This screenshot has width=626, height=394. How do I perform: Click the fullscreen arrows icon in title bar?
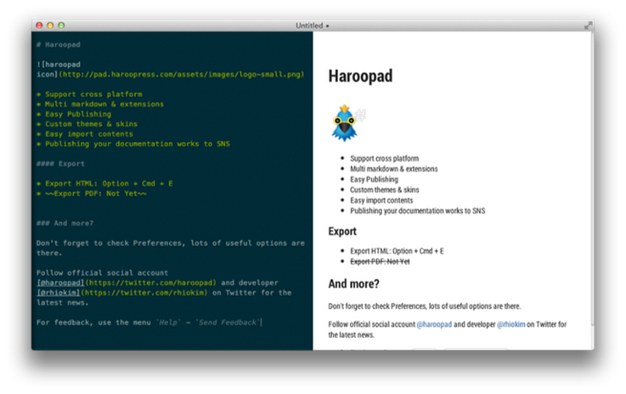coord(588,26)
